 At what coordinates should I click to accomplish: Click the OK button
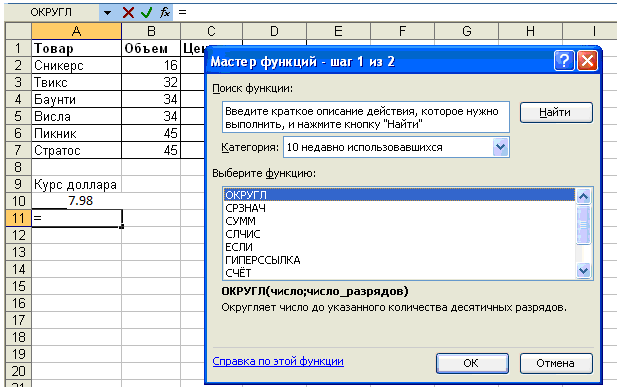coord(472,363)
